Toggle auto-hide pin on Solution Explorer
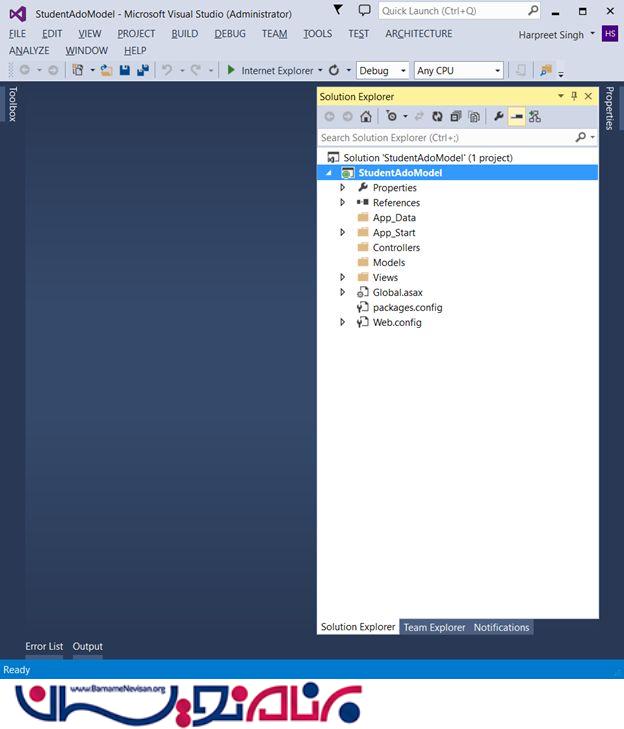Viewport: 624px width, 729px height. 574,96
